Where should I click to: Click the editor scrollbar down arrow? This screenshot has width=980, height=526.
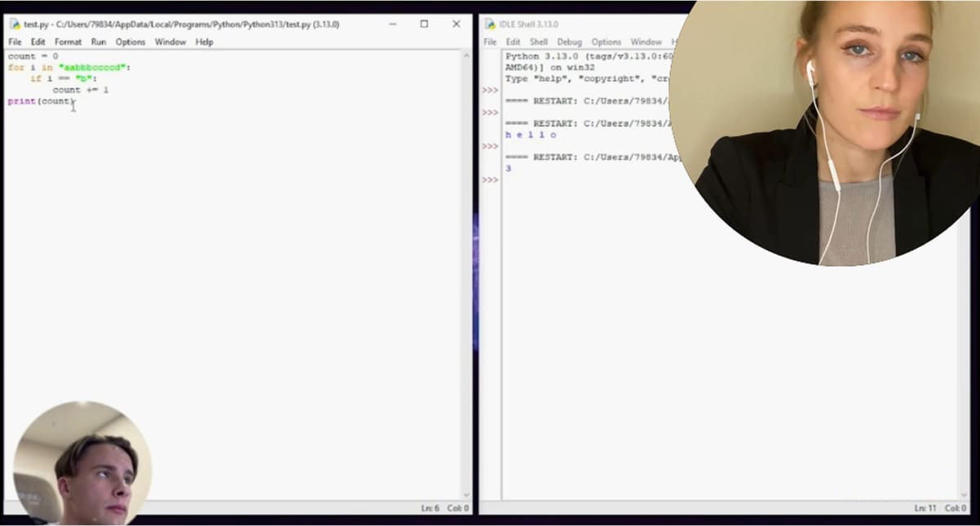(x=466, y=494)
